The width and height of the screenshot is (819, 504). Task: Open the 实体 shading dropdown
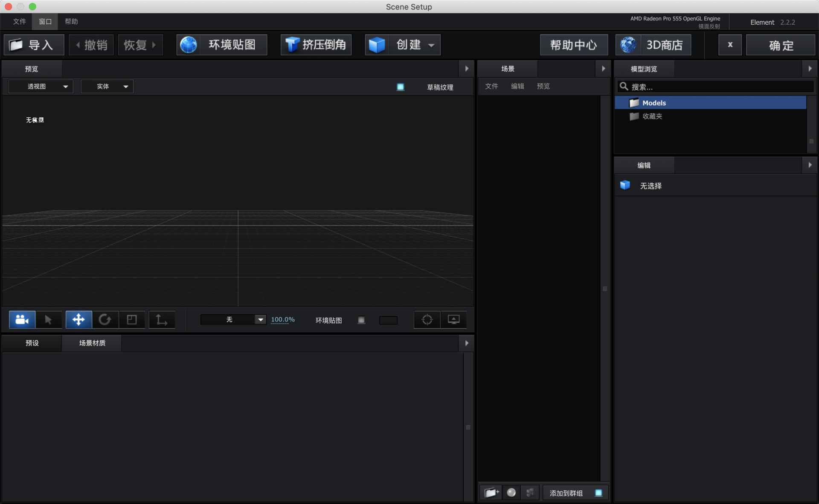pos(107,87)
